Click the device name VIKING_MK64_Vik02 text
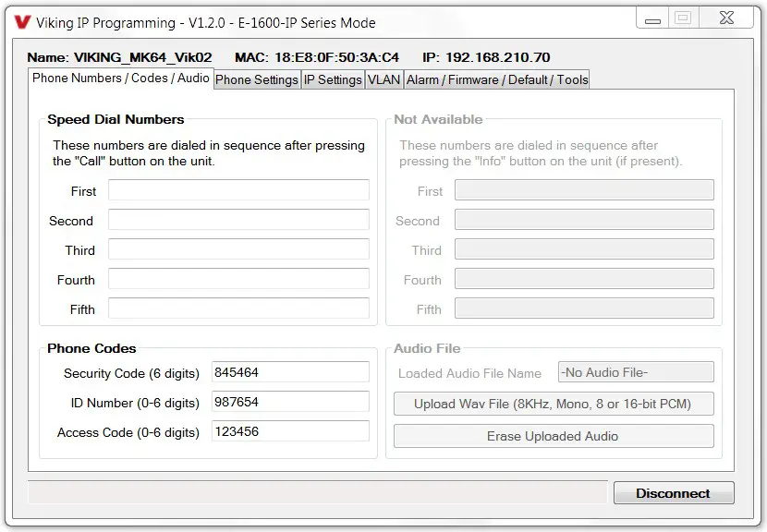 tap(143, 57)
